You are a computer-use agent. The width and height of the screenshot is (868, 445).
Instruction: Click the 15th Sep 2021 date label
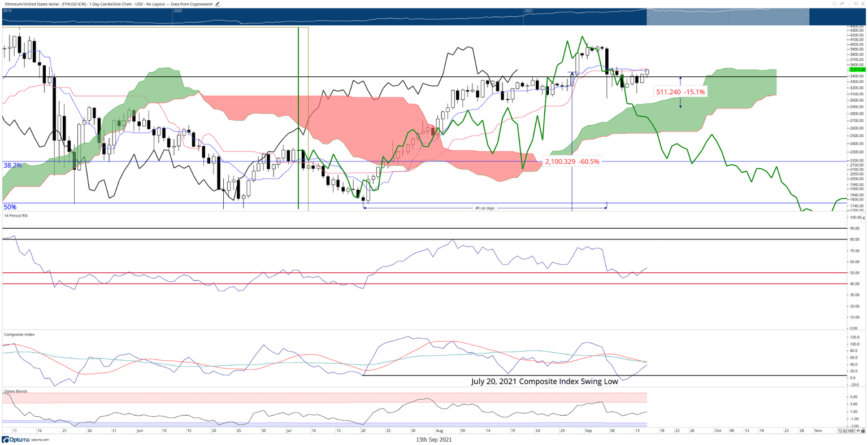pos(433,439)
